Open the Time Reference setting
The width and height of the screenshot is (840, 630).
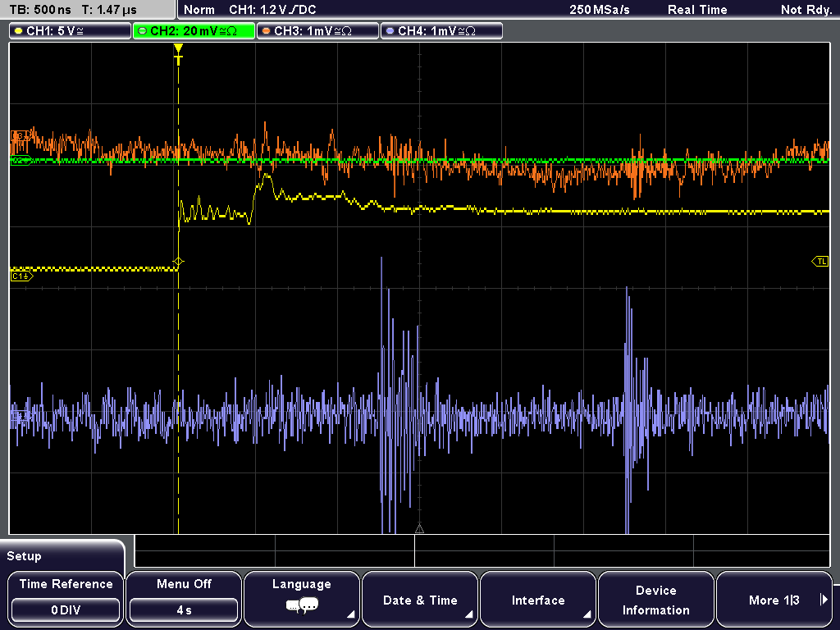click(x=66, y=599)
